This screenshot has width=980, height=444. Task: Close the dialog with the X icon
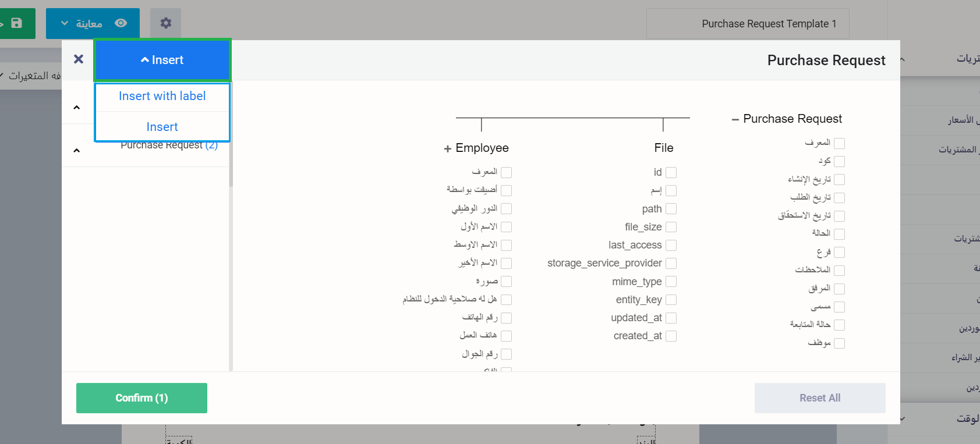(x=79, y=59)
